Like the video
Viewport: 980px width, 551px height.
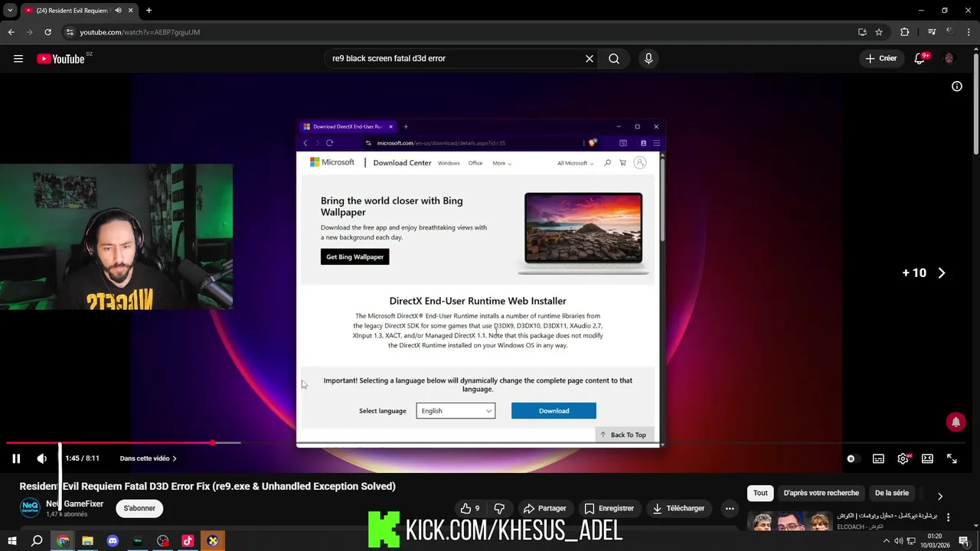[470, 508]
